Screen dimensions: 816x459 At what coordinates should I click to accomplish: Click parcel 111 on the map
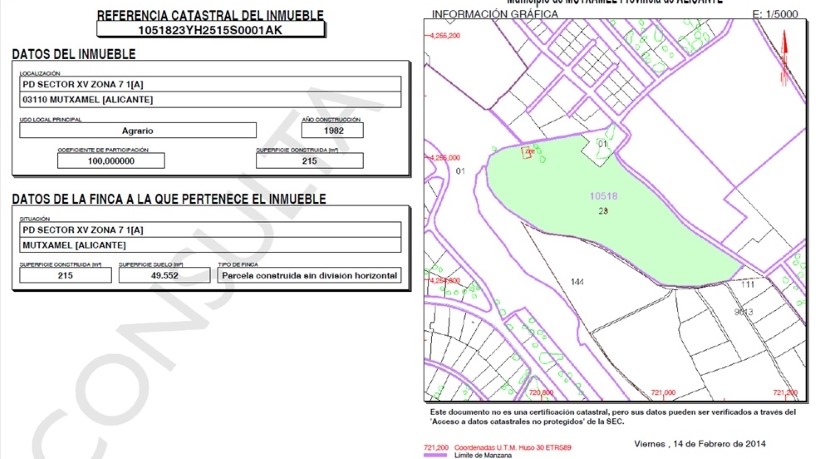pos(747,286)
